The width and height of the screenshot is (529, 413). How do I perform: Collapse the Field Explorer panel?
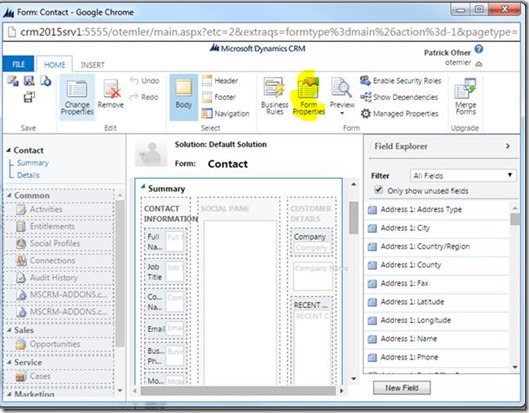pos(508,146)
